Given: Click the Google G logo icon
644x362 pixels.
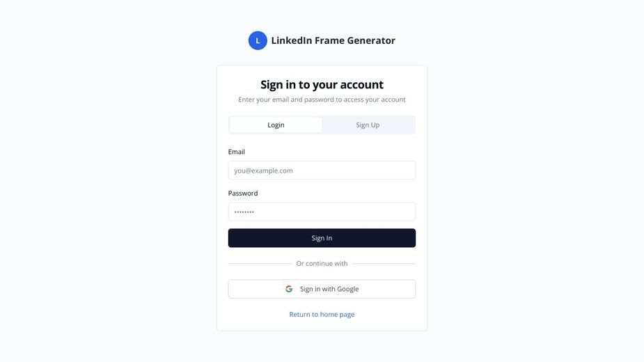Looking at the screenshot, I should click(x=289, y=290).
